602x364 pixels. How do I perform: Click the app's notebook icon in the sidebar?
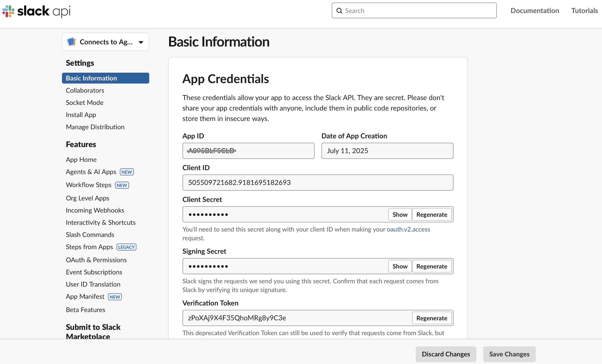[x=71, y=42]
